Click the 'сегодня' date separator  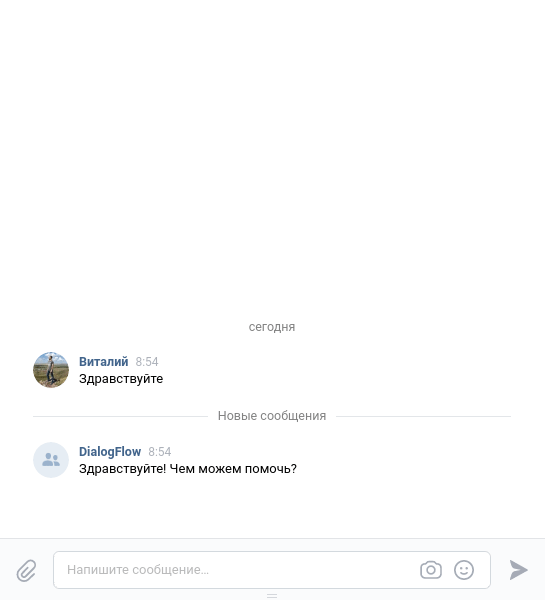pos(272,327)
